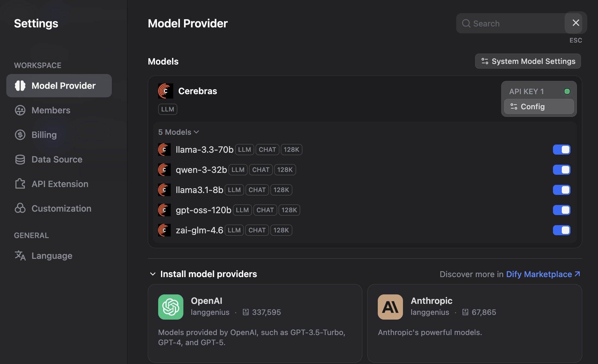Click the Data Source database icon
This screenshot has width=598, height=364.
tap(20, 159)
